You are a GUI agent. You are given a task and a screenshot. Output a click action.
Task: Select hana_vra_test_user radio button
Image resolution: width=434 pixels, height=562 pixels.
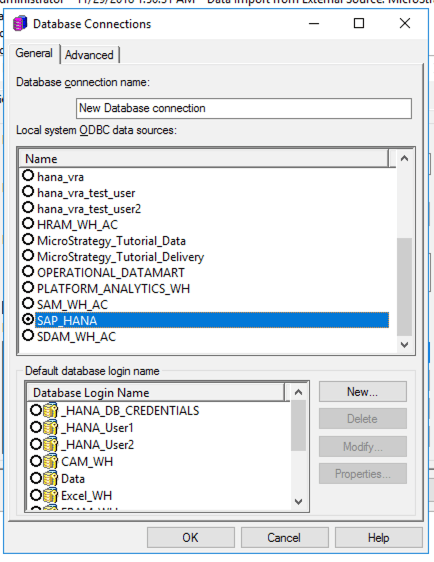28,192
